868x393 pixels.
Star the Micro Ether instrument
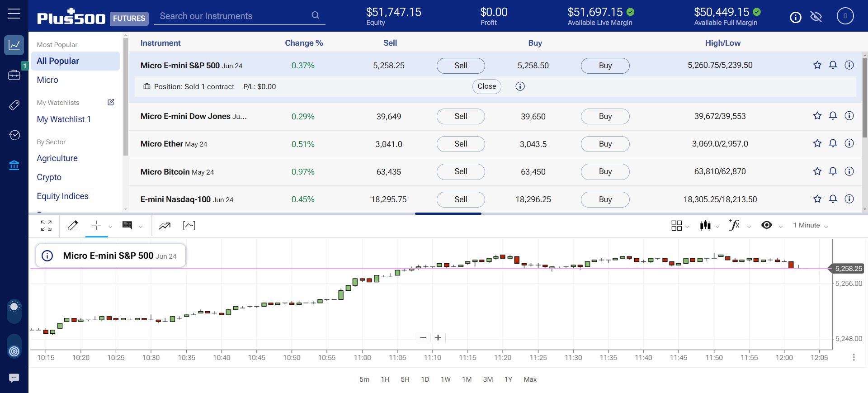817,143
